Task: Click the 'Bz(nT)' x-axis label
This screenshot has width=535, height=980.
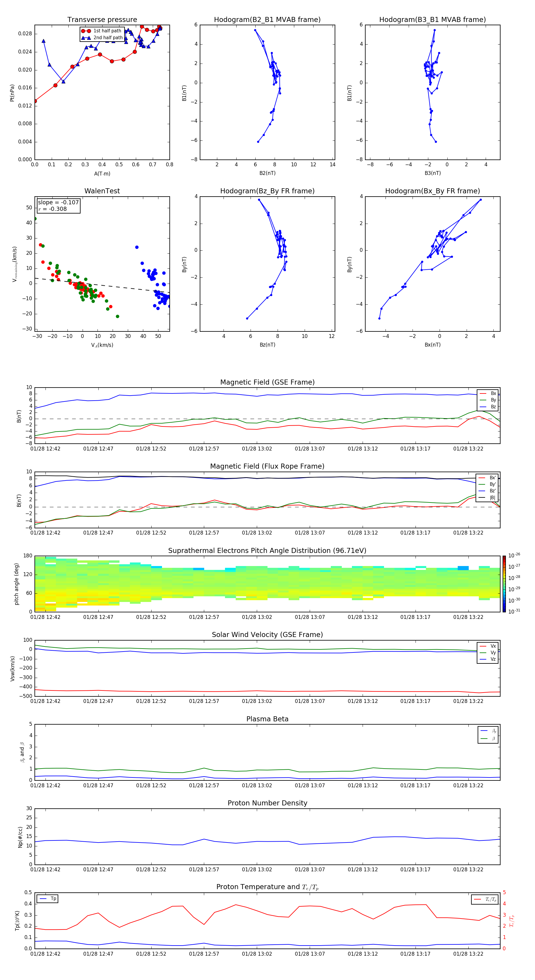Action: click(x=267, y=345)
